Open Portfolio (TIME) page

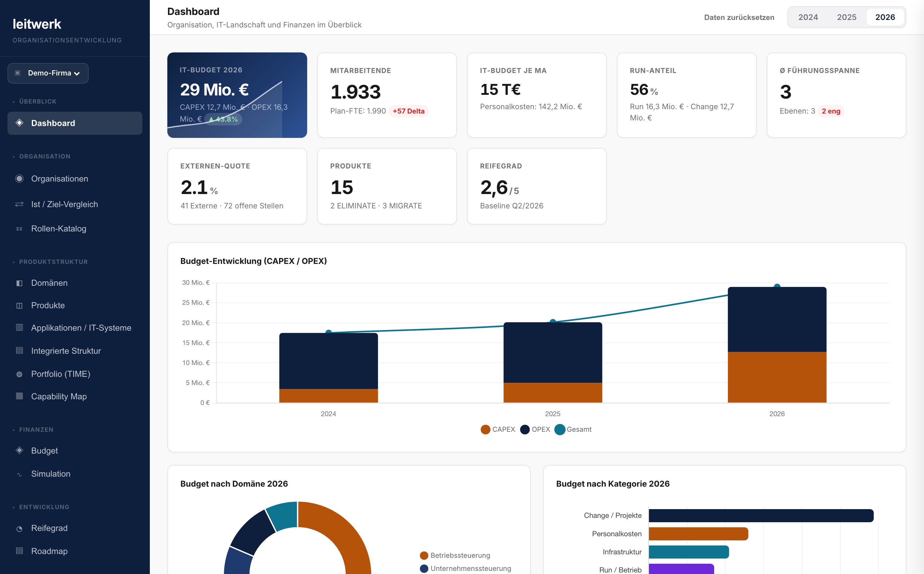(75, 374)
